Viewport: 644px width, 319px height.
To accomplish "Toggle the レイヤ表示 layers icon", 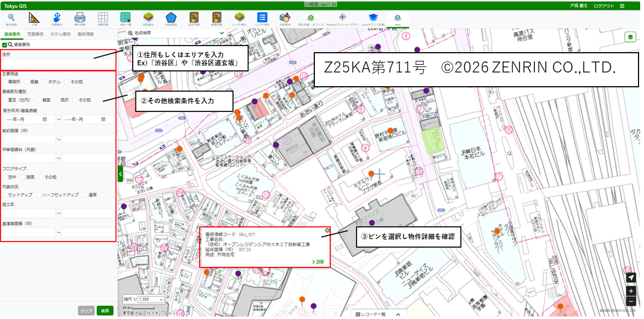I will 240,19.
